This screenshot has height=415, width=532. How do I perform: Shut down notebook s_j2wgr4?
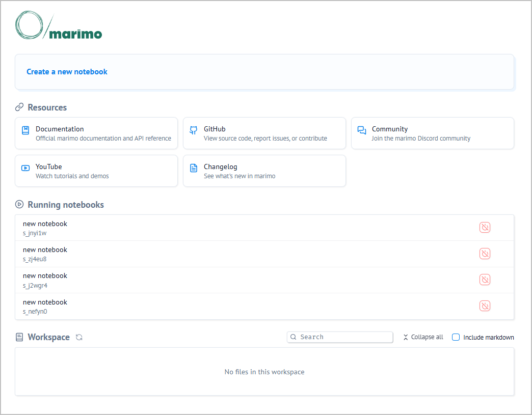[x=485, y=280]
